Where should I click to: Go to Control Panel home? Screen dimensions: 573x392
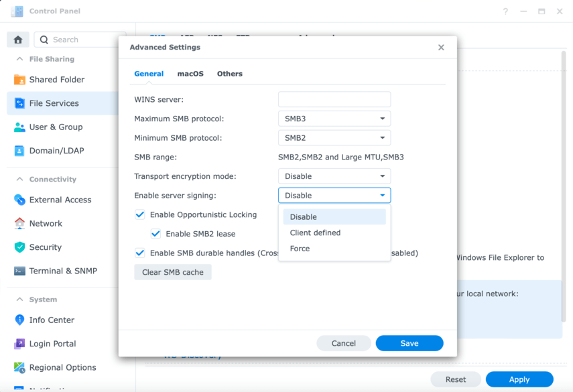pyautogui.click(x=18, y=40)
